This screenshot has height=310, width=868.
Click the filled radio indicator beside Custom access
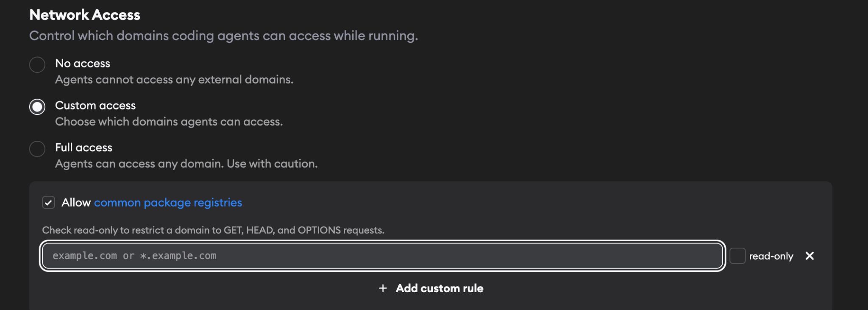click(37, 107)
